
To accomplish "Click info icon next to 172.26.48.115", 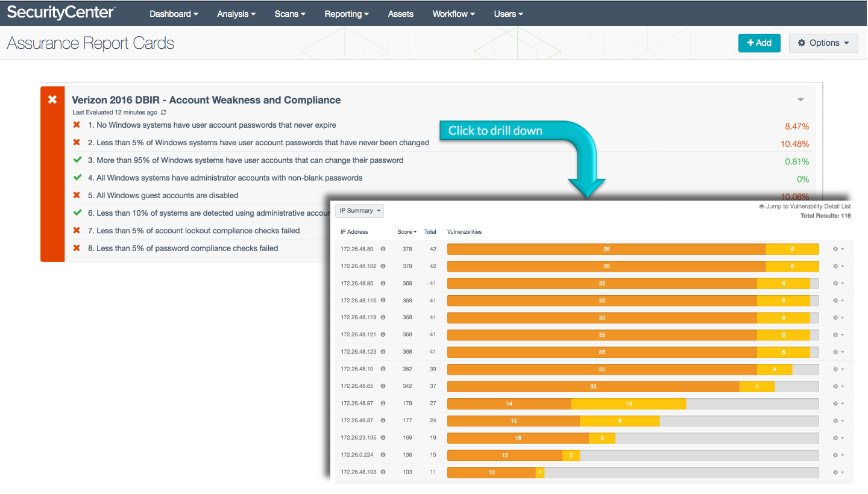I will [383, 300].
